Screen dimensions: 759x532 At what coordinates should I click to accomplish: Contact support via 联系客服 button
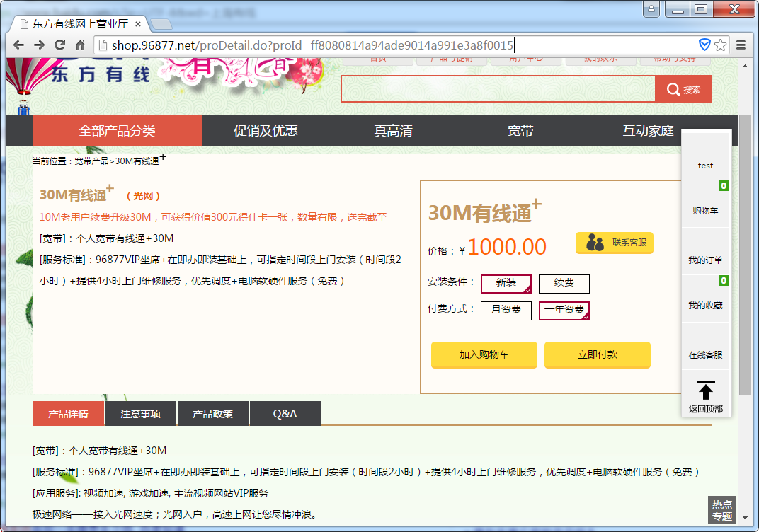click(x=615, y=243)
